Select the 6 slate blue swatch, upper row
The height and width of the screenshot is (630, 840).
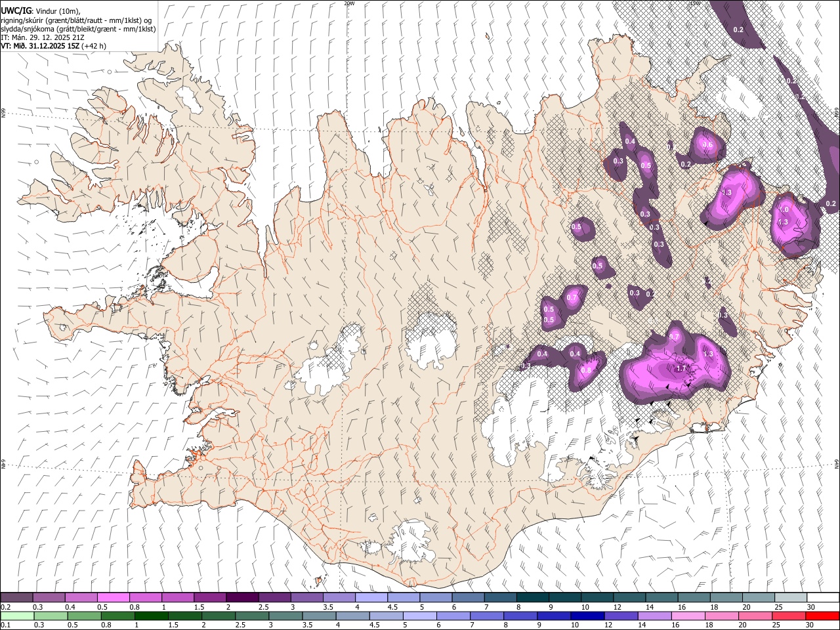pos(468,598)
